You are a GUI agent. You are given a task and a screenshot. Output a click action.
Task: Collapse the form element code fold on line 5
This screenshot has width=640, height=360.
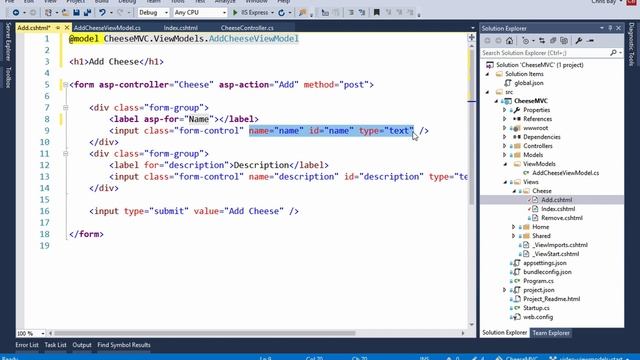point(65,84)
